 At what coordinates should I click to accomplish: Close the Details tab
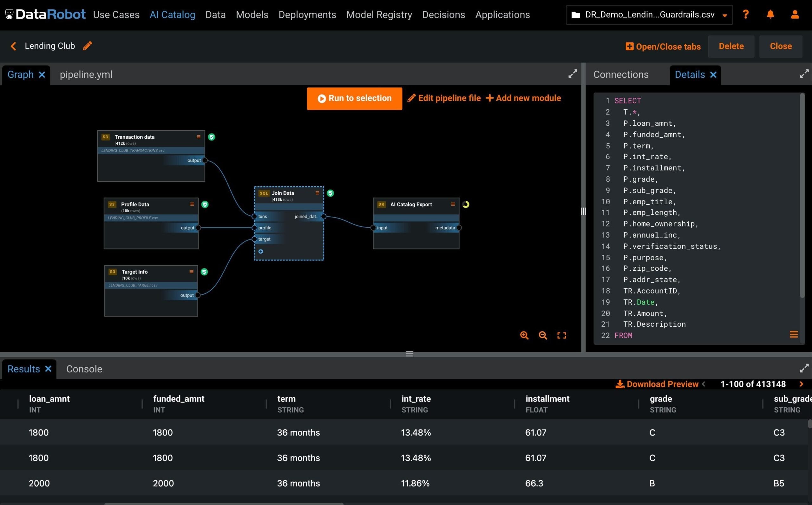[713, 75]
